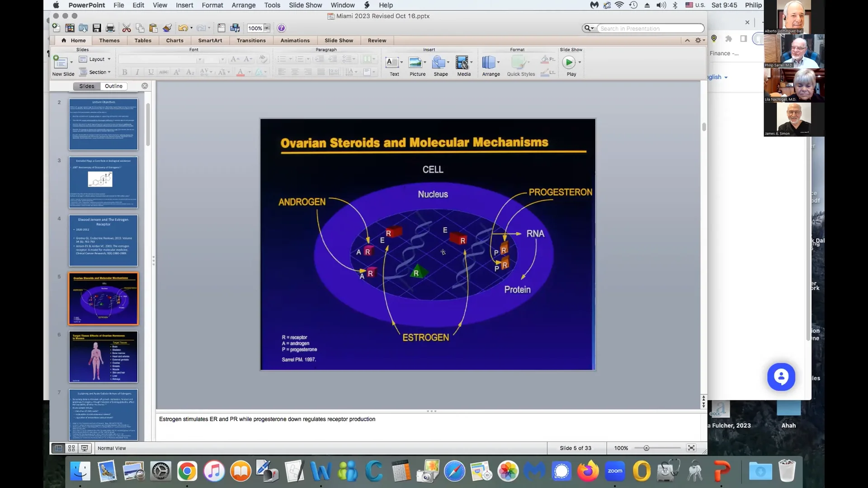Viewport: 868px width, 488px height.
Task: Select slide 4 Elwood Jensen thumbnail
Action: coord(103,240)
